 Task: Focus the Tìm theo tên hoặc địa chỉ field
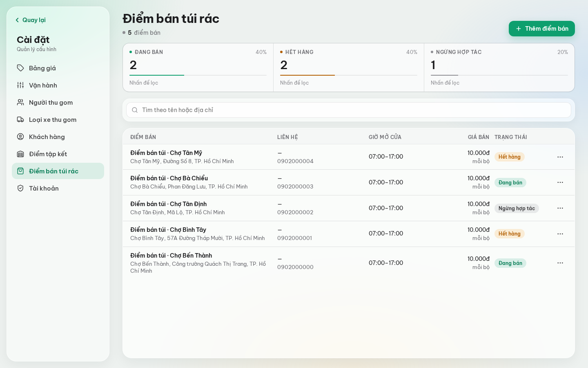[x=349, y=110]
